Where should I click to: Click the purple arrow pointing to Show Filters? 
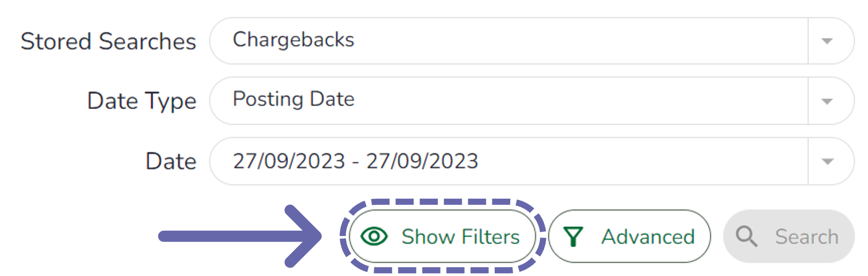coord(240,236)
